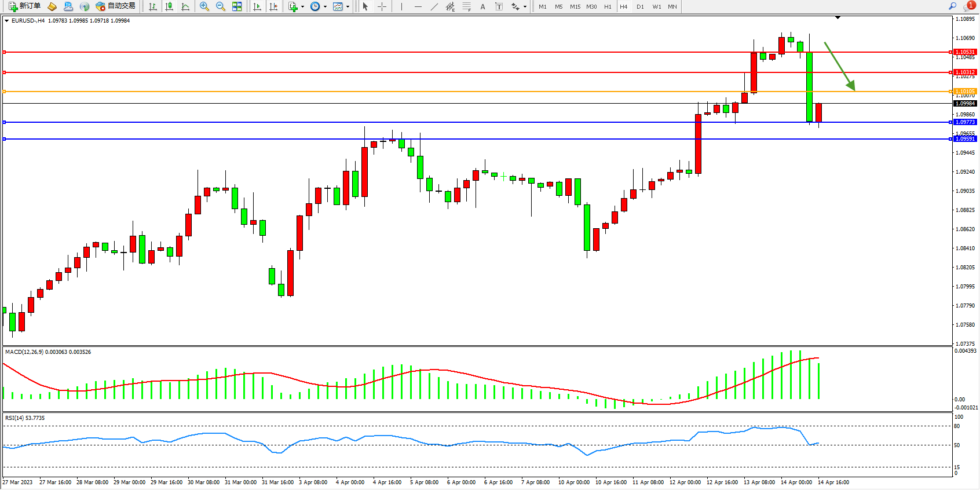
Task: Click the 新订单 new order button
Action: coord(24,6)
